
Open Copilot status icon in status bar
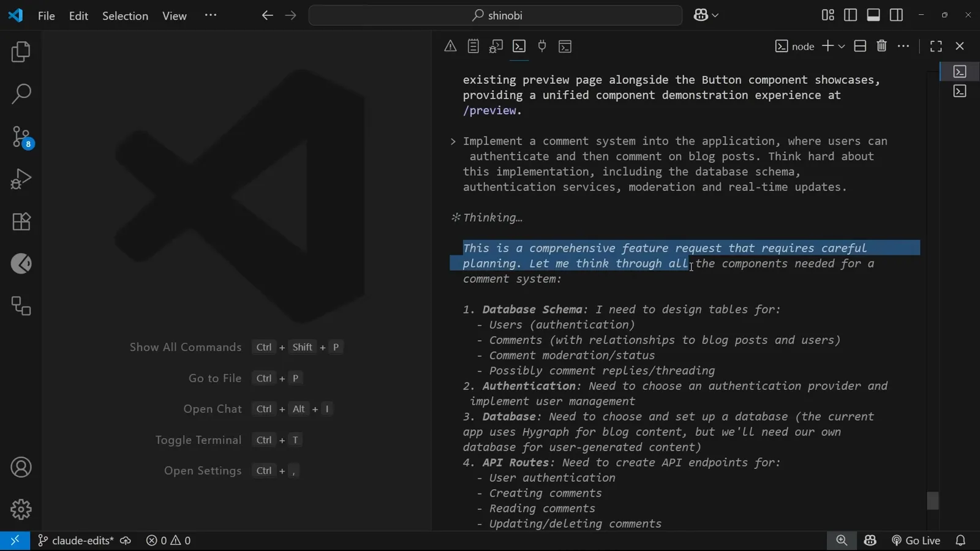[870, 541]
